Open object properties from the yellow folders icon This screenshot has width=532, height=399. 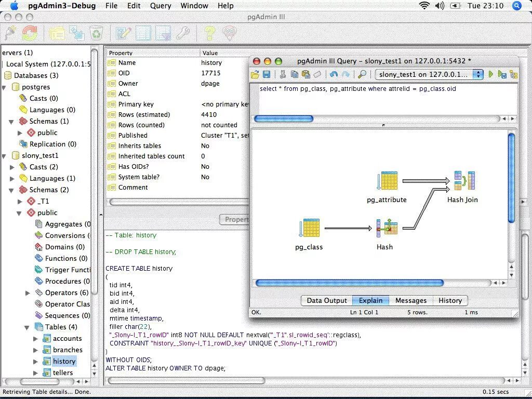tap(57, 33)
